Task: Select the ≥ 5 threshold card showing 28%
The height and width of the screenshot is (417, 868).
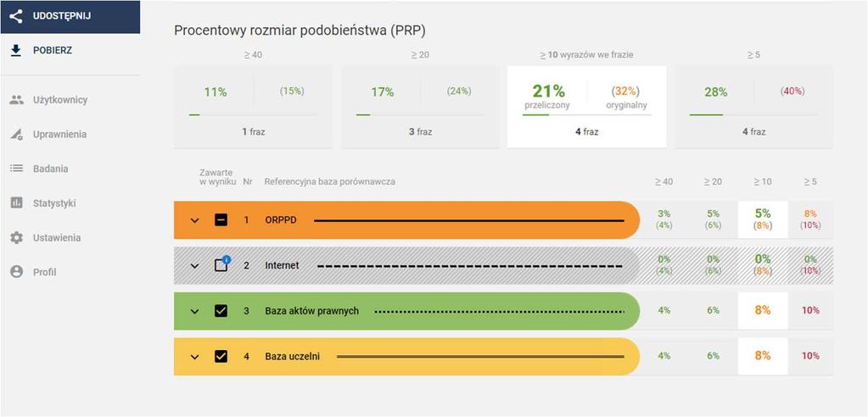Action: (x=753, y=107)
